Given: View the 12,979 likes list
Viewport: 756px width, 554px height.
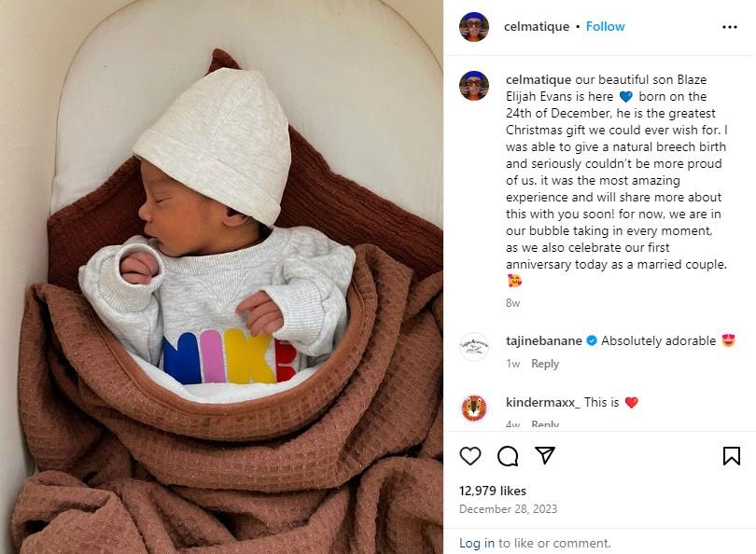Looking at the screenshot, I should (492, 491).
